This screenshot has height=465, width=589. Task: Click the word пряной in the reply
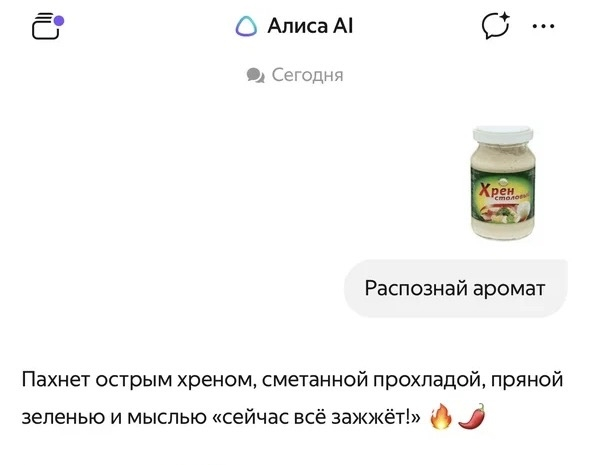[527, 380]
